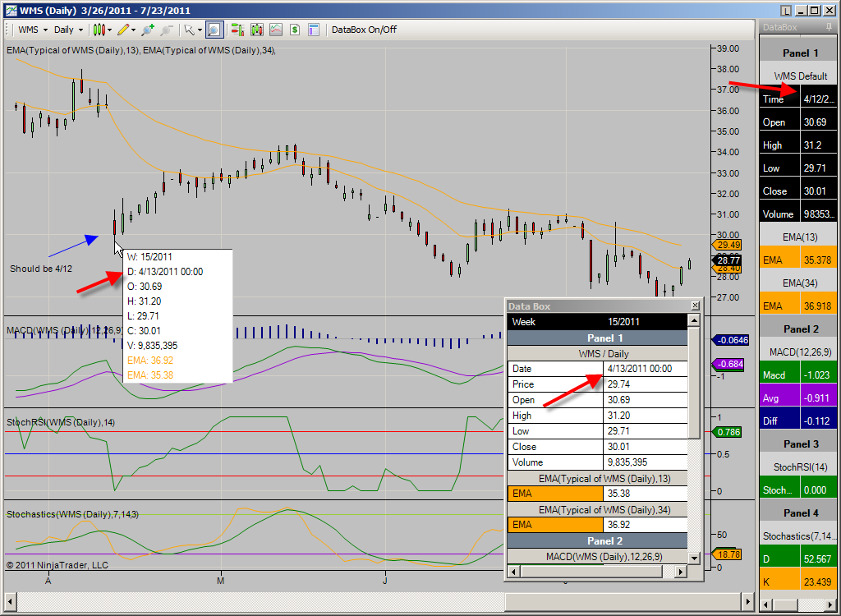Image resolution: width=841 pixels, height=616 pixels.
Task: Select Panel 1 header in side DataBox
Action: pos(799,53)
